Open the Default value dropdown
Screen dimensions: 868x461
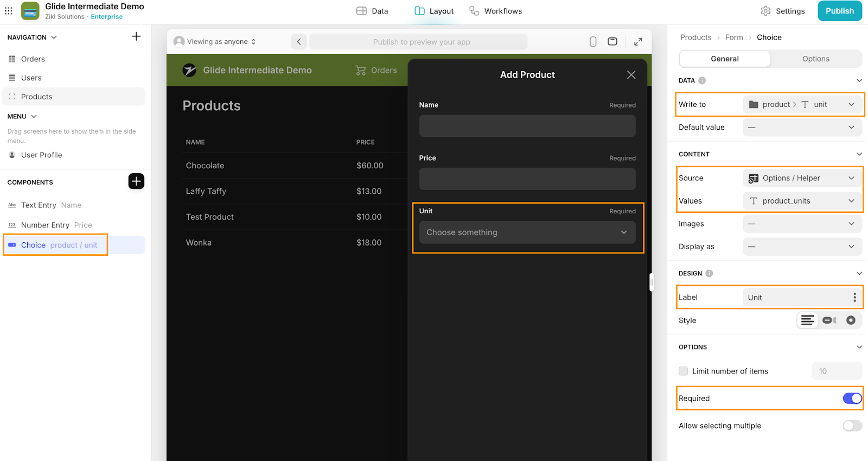(x=802, y=127)
